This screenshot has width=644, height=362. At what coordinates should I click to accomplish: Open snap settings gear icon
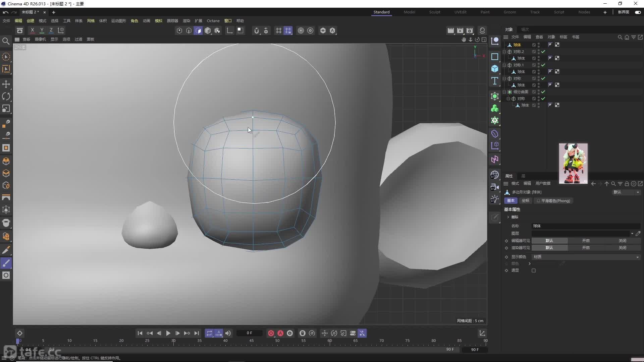coord(266,31)
